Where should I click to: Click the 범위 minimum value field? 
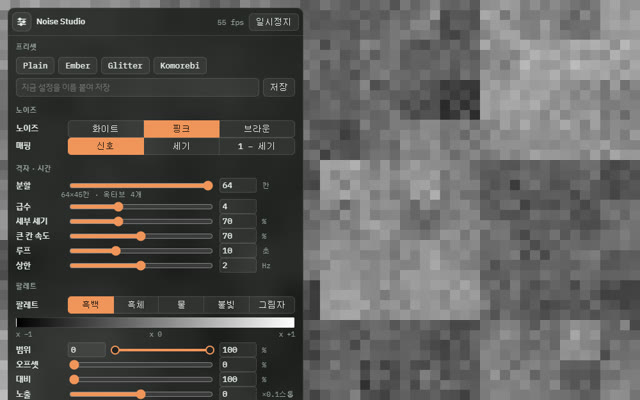(x=87, y=350)
